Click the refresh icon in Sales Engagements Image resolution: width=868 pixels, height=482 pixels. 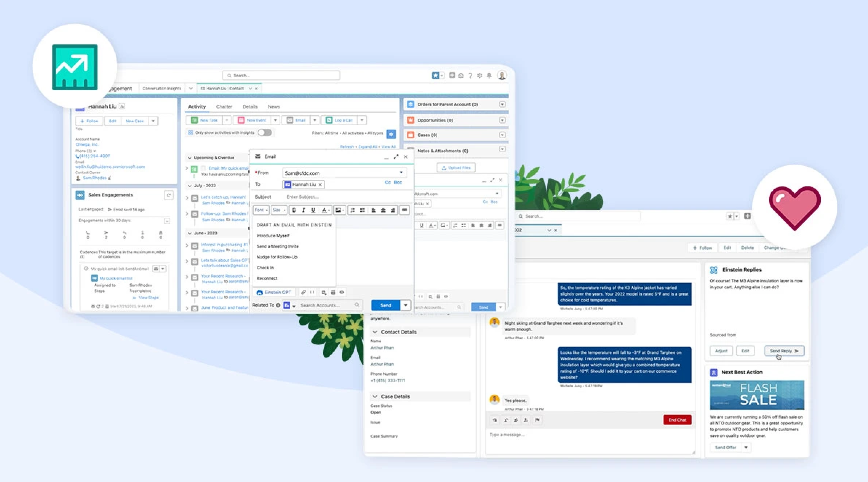click(x=169, y=195)
